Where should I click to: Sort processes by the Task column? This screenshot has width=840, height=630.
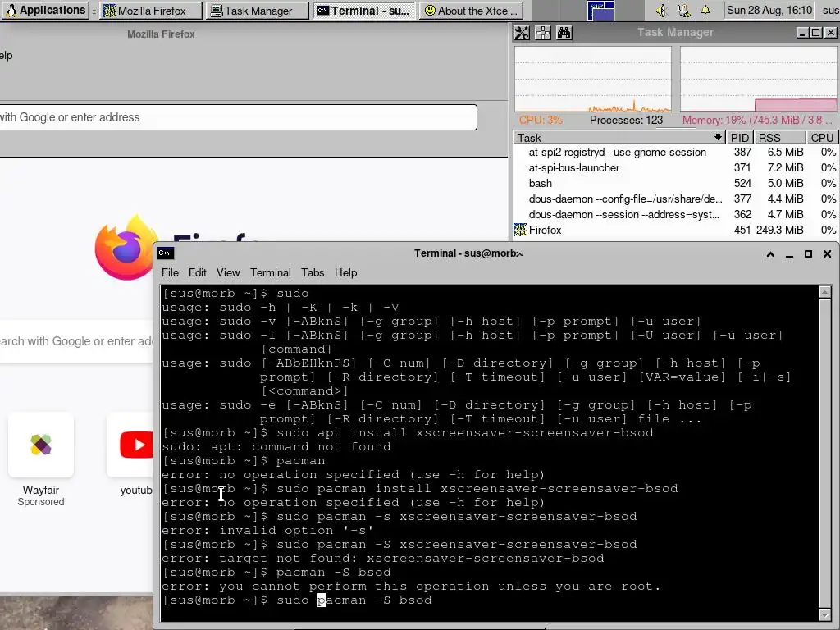coord(619,138)
